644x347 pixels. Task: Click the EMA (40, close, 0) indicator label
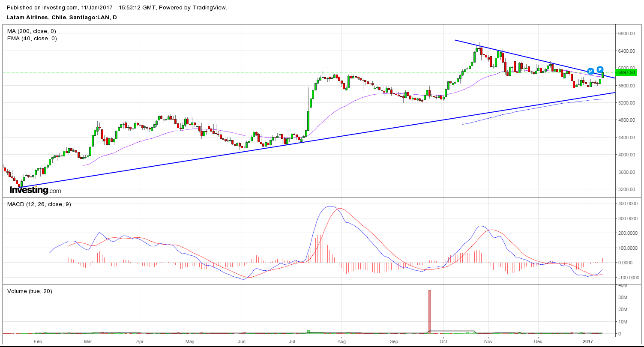pos(32,38)
